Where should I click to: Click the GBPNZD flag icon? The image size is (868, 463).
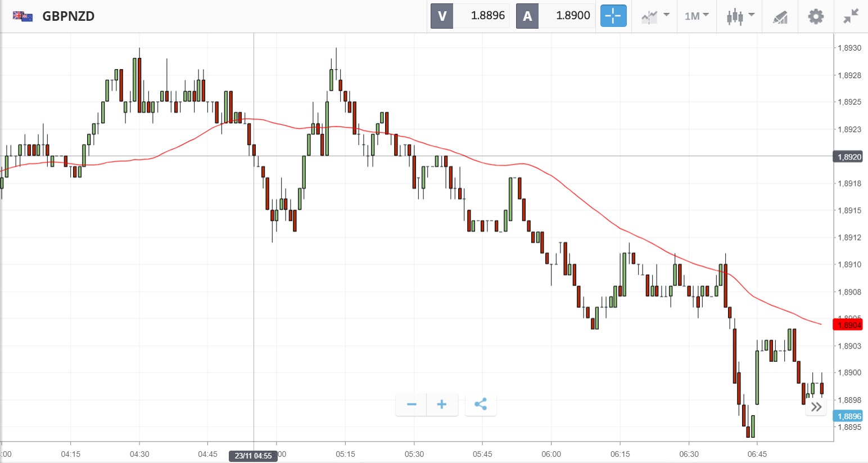(22, 16)
